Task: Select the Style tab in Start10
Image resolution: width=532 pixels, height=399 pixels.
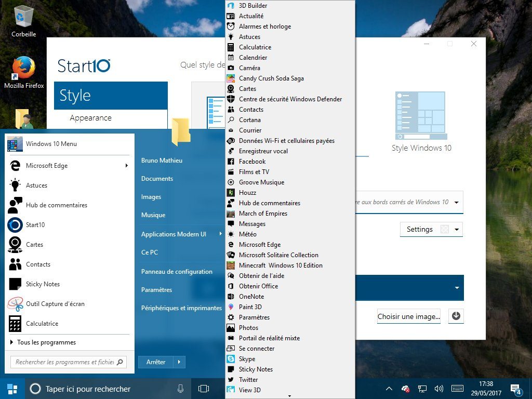Action: pyautogui.click(x=111, y=96)
